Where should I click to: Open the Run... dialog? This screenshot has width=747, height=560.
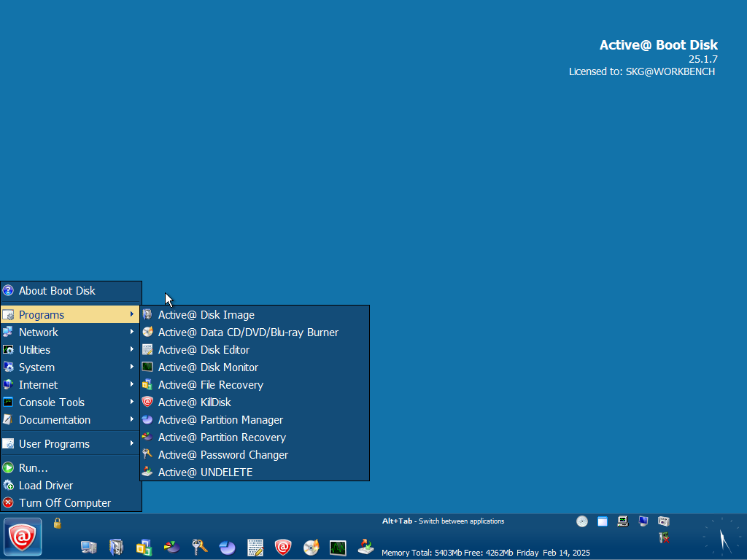[x=34, y=468]
